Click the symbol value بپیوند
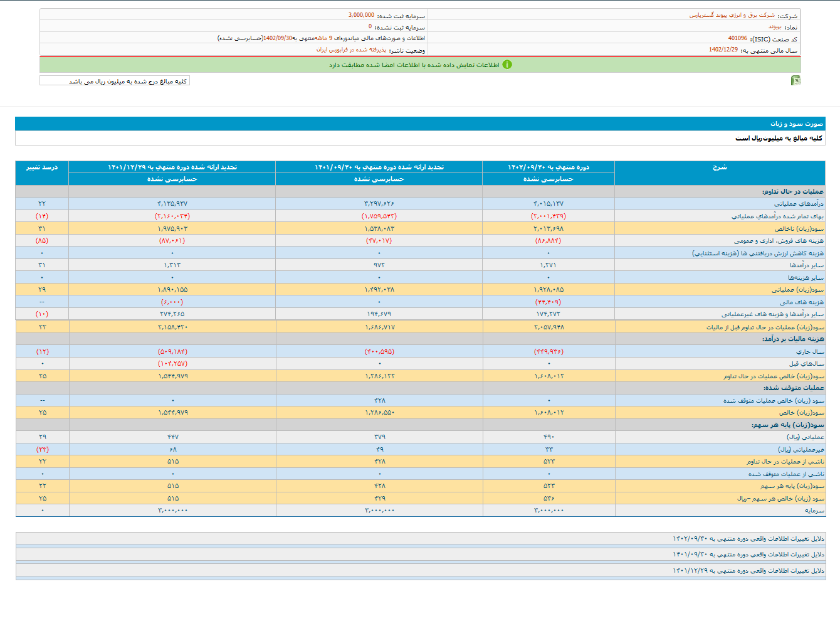Screen dimensions: 840x621 [x=775, y=27]
